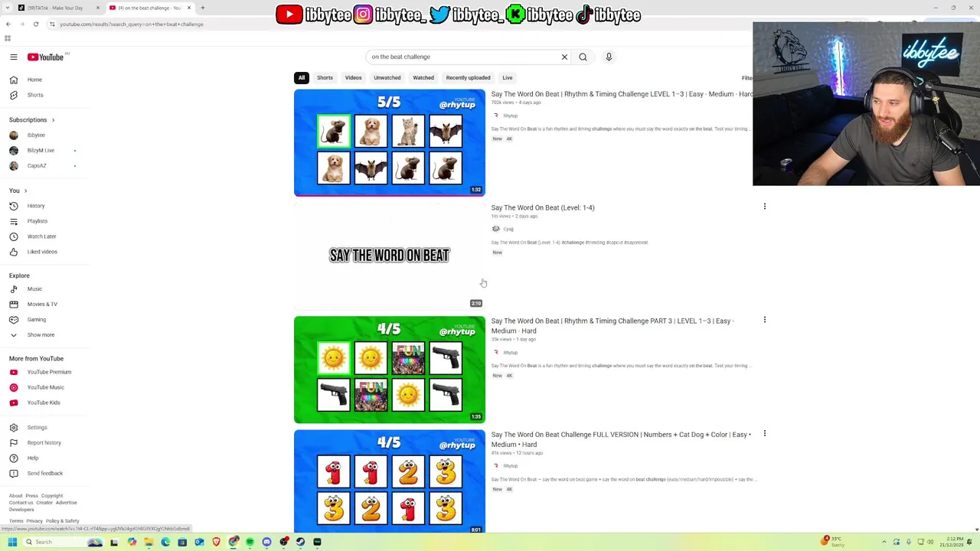Play the 5/5 animals thumbnail video

(390, 143)
